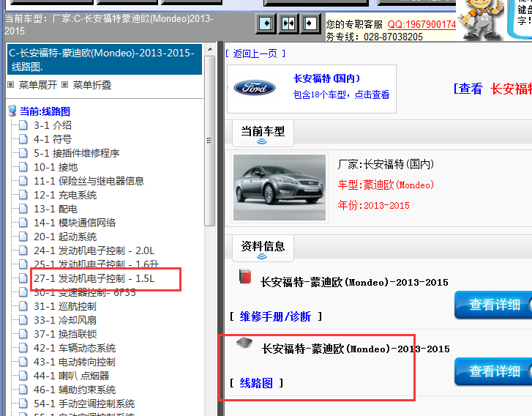Screen dimensions: 532x416
Task: Open tree item 14-1 模块通信网络
Action: tap(75, 223)
